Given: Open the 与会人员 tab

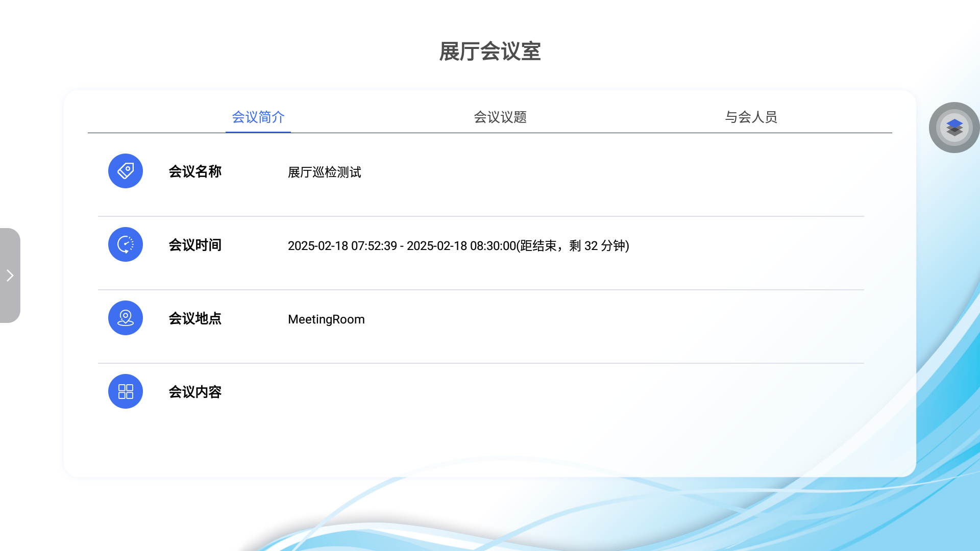Looking at the screenshot, I should [x=751, y=117].
